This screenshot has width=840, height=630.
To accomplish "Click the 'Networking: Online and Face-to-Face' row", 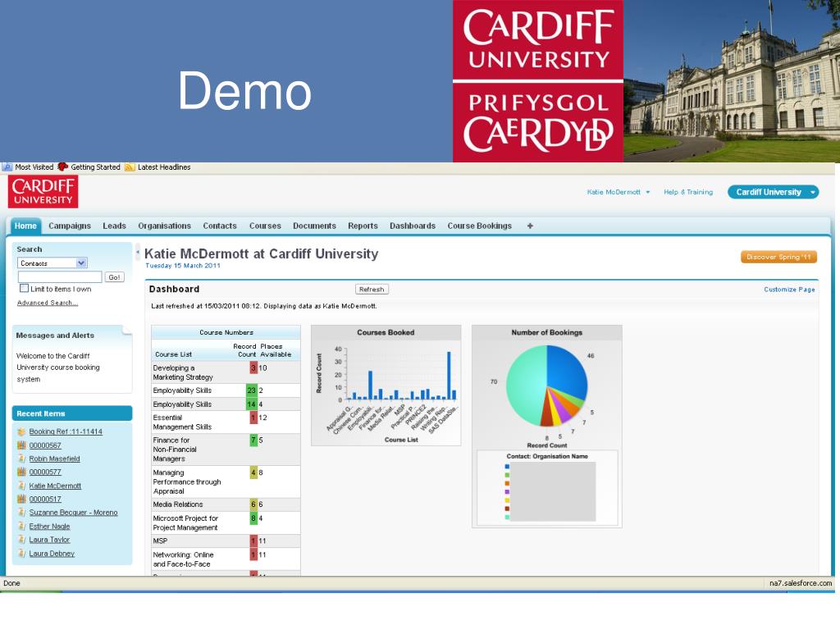I will point(226,559).
